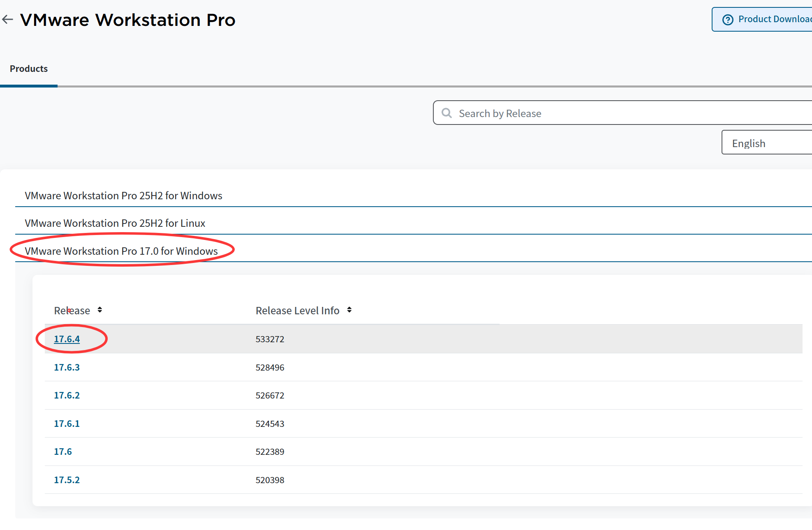Expand VMware Workstation Pro 25H2 for Windows
The height and width of the screenshot is (530, 812).
click(123, 196)
